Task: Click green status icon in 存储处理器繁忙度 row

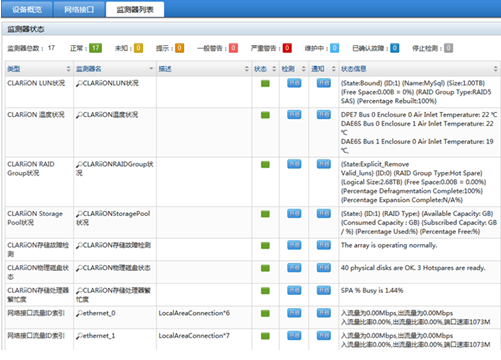Action: click(x=265, y=291)
